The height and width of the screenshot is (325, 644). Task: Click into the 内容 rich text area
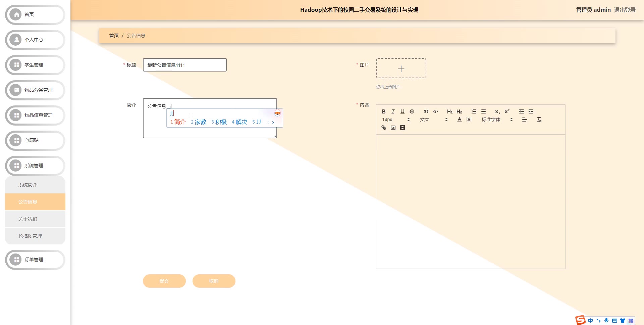(471, 201)
